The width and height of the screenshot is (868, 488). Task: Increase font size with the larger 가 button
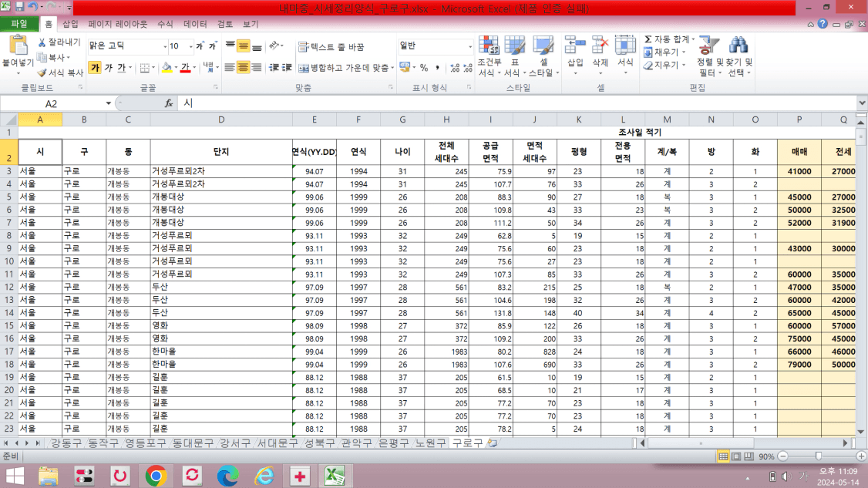point(200,46)
